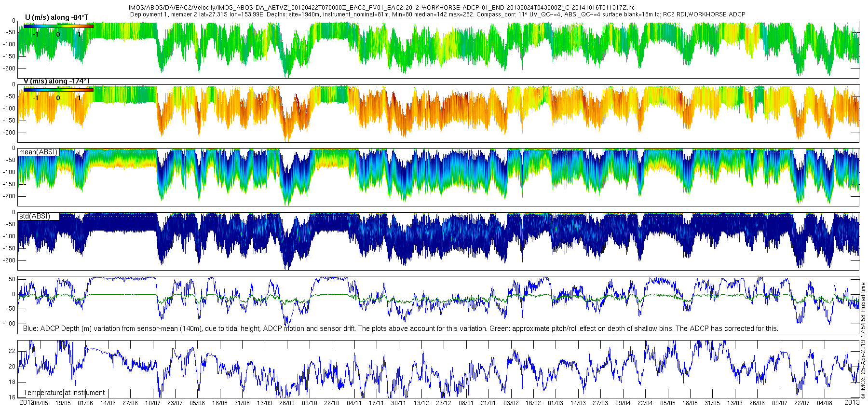Image resolution: width=868 pixels, height=410 pixels.
Task: Click the '22' temperature axis tick label
Action: (x=12, y=351)
